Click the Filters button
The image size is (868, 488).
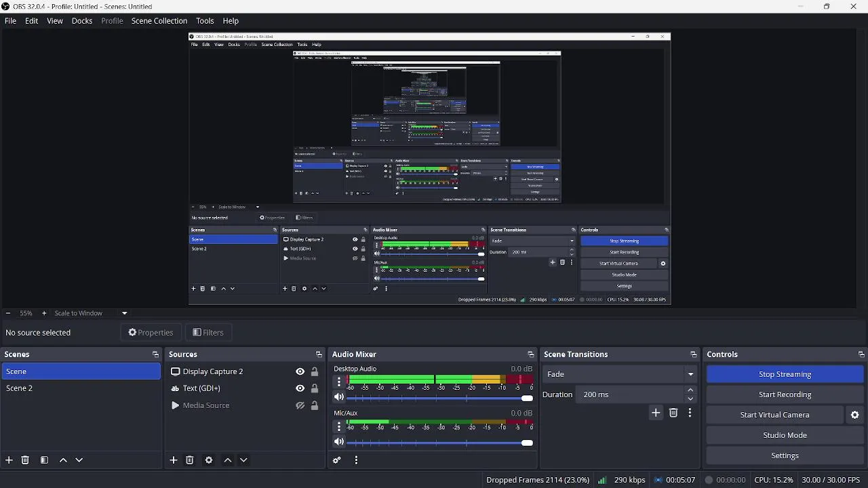click(208, 333)
